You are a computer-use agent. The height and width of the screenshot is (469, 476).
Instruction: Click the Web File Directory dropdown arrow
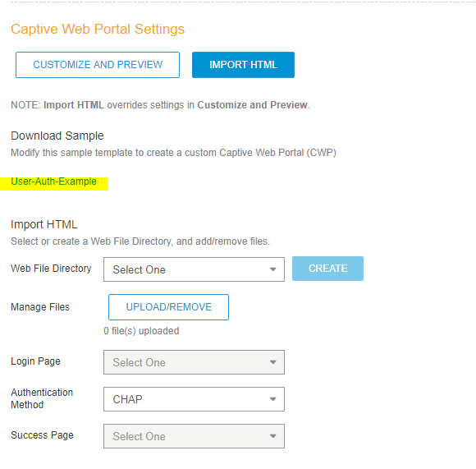(273, 269)
